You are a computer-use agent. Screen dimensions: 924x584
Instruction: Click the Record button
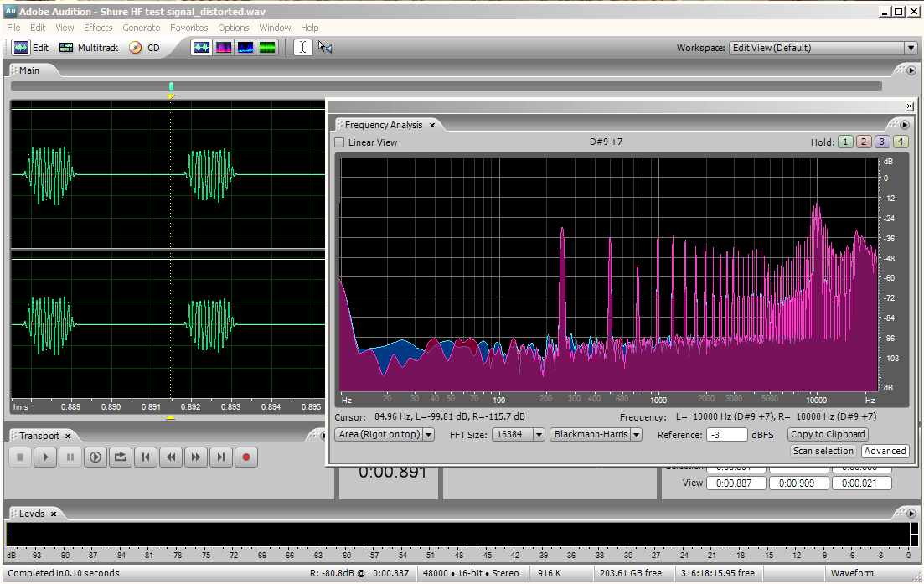pyautogui.click(x=246, y=457)
